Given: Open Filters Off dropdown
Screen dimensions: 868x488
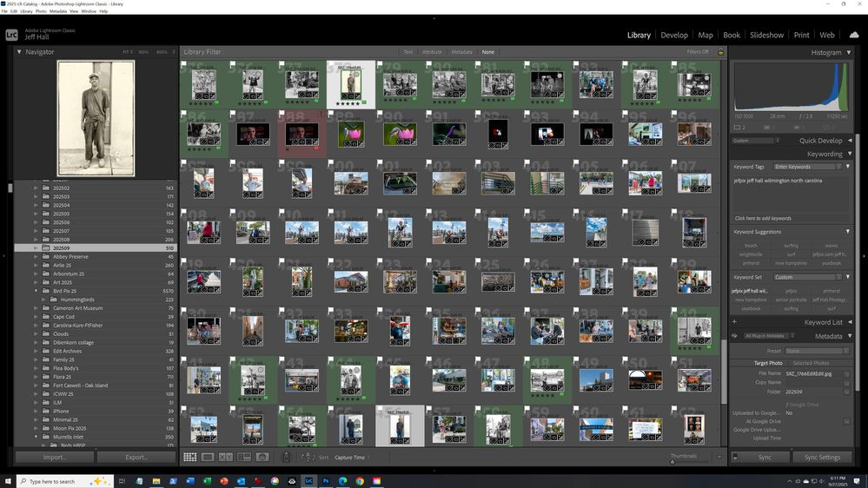Looking at the screenshot, I should coord(699,52).
